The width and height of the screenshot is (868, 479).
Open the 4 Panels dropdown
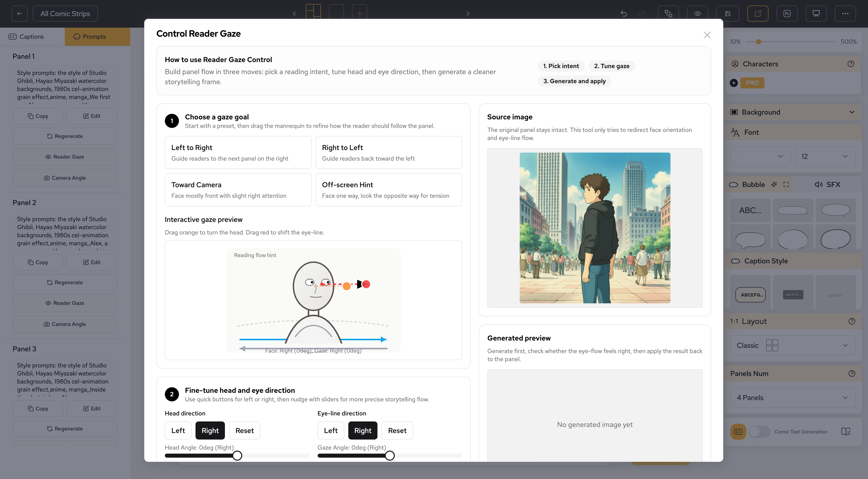793,397
